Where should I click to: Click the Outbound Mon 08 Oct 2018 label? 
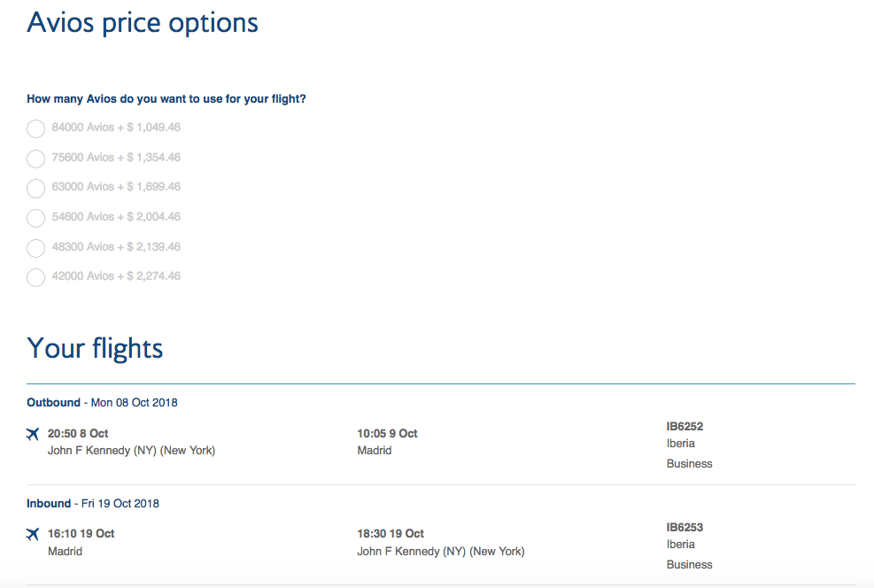[102, 402]
